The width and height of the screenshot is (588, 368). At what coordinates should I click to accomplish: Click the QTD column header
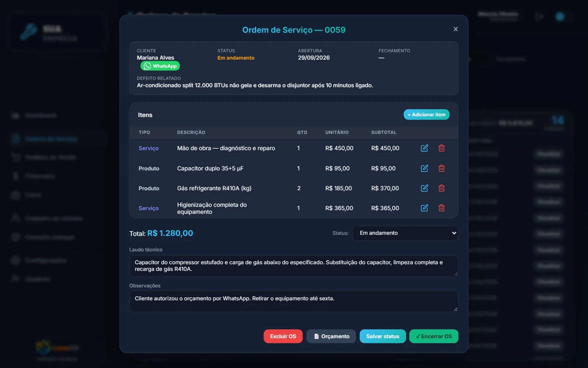(302, 132)
